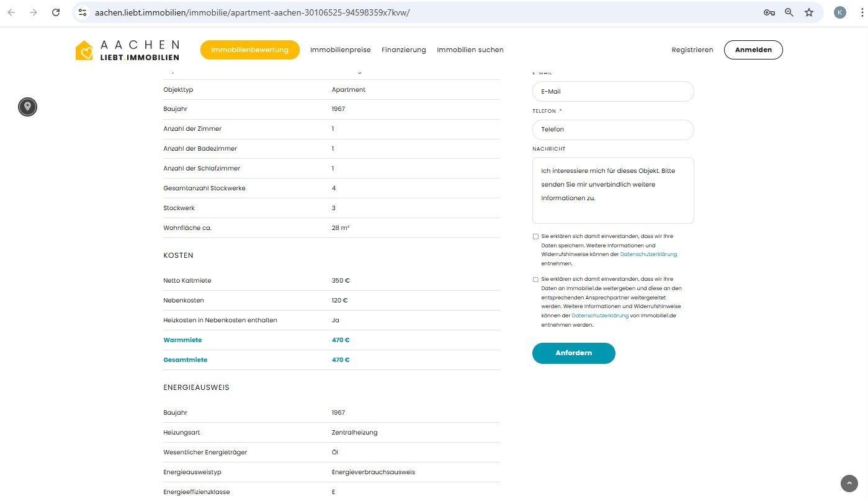
Task: Tick the Immobilie1.de data sharing checkbox
Action: (535, 279)
